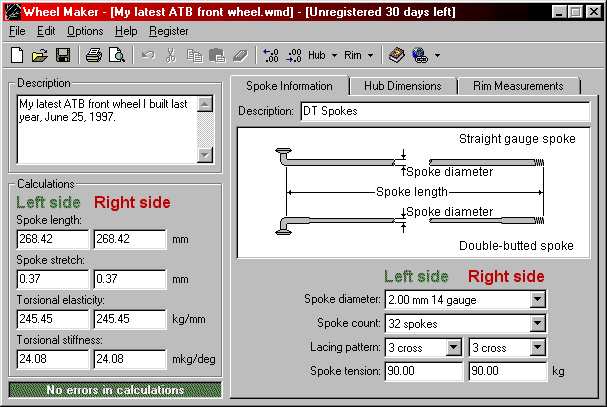Click the 'Double-butted spoke' label
607x407 pixels.
(x=516, y=246)
